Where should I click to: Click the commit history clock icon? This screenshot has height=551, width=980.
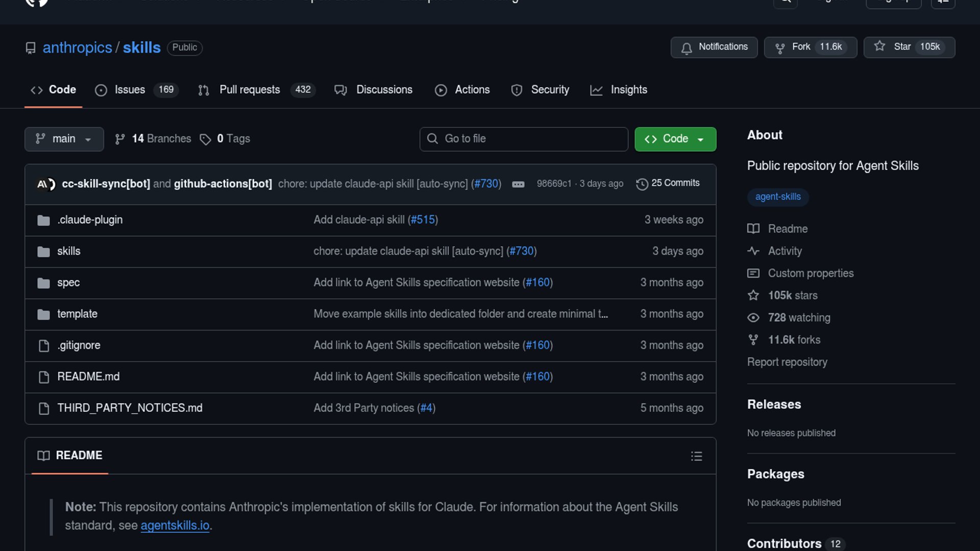tap(642, 184)
